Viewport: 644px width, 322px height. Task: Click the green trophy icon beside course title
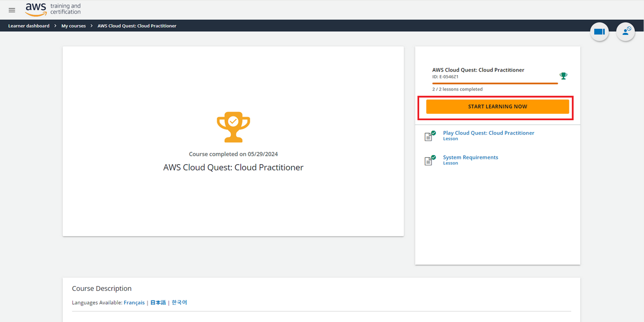tap(563, 76)
